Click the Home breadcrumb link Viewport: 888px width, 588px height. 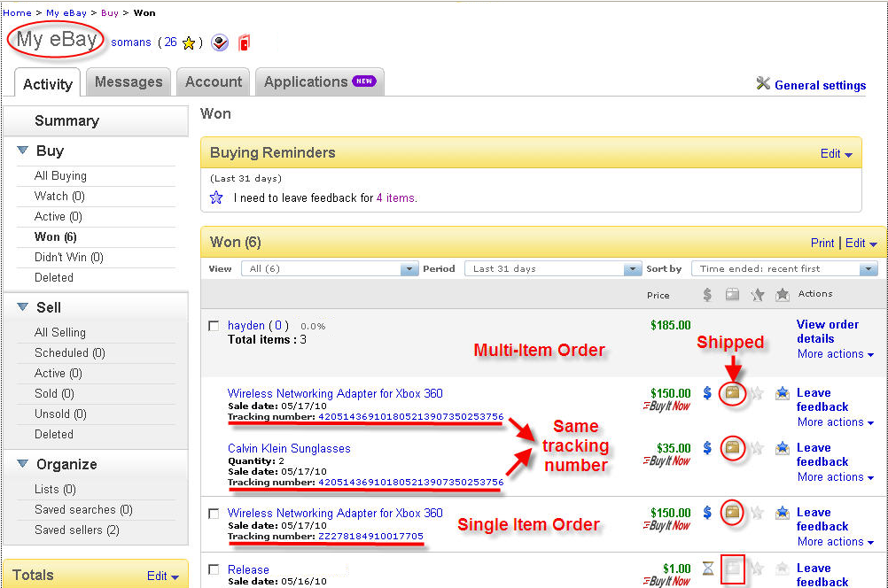click(17, 13)
